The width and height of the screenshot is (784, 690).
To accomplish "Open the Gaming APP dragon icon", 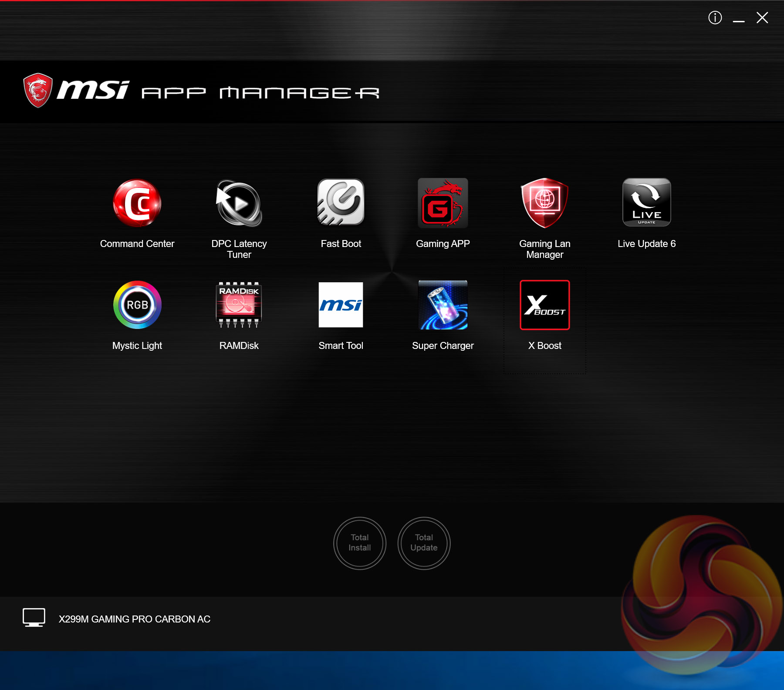I will click(x=443, y=203).
